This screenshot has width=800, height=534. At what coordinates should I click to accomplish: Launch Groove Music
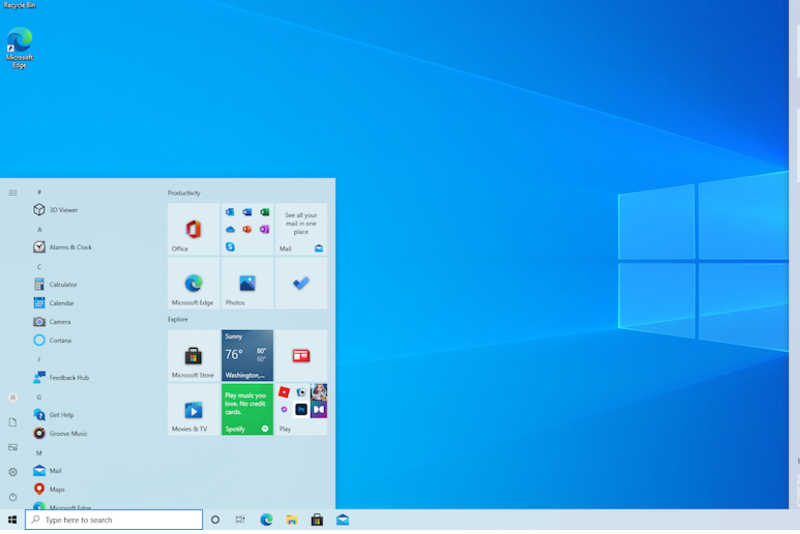pos(61,434)
